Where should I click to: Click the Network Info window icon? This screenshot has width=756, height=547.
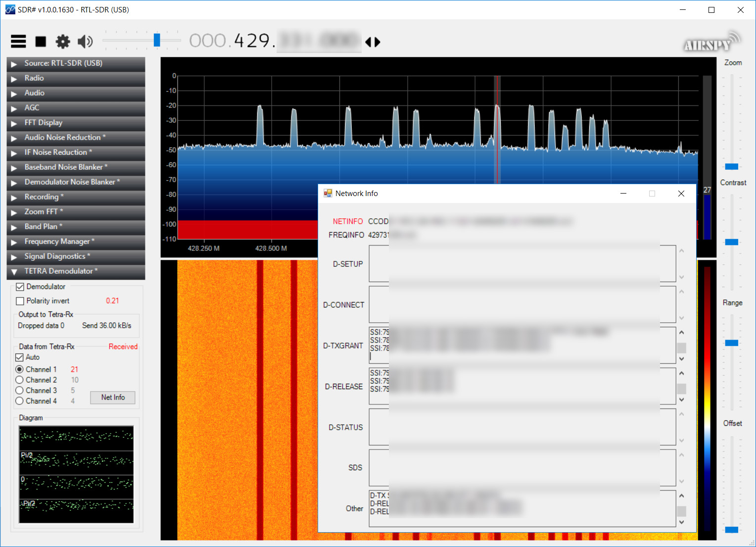tap(328, 193)
